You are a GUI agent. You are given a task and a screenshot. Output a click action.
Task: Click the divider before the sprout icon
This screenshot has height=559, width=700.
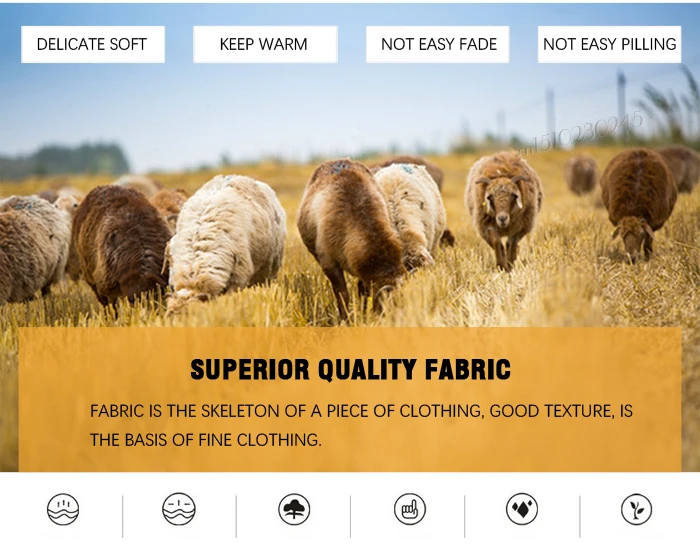[580, 516]
